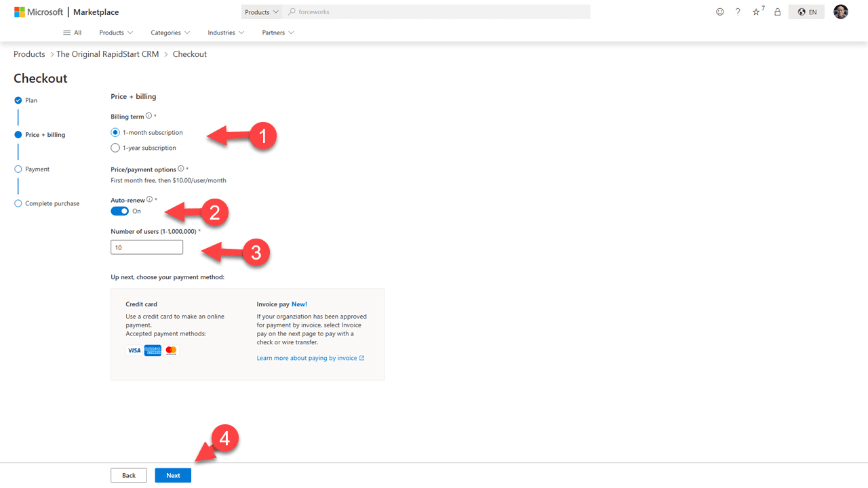The image size is (868, 488).
Task: Open the favorites star icon
Action: (757, 12)
